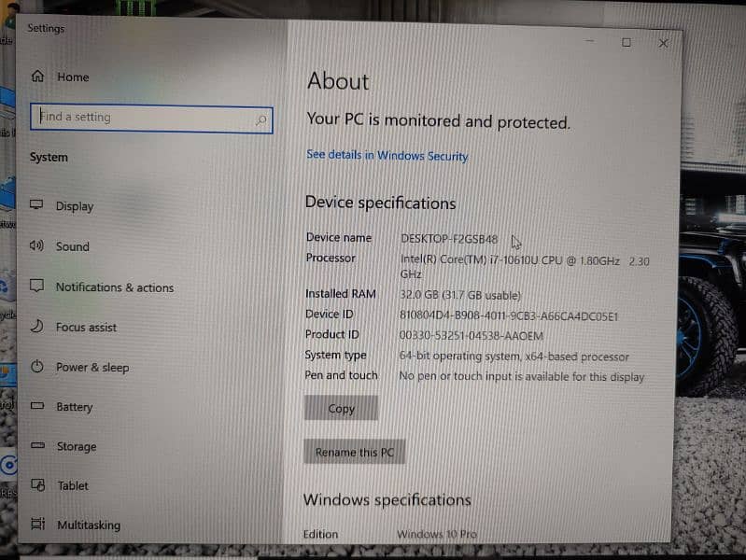Open the Multitasking icon
This screenshot has height=560, width=746.
[38, 524]
